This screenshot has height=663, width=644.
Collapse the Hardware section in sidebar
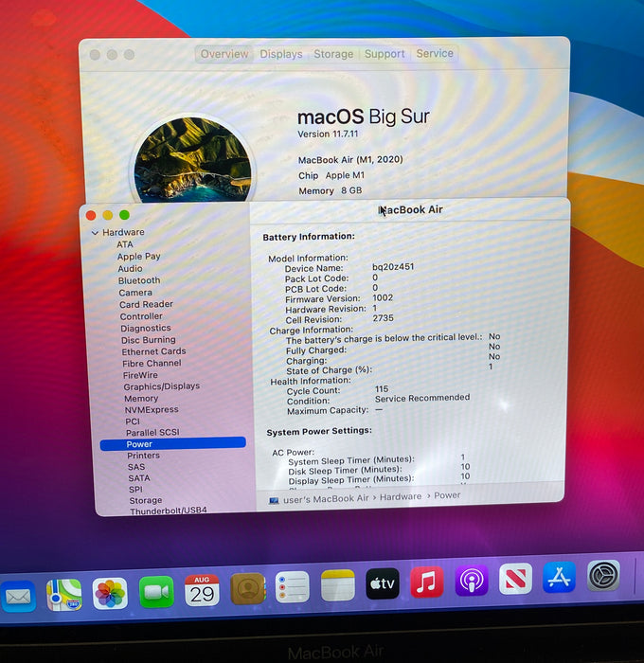click(x=95, y=233)
